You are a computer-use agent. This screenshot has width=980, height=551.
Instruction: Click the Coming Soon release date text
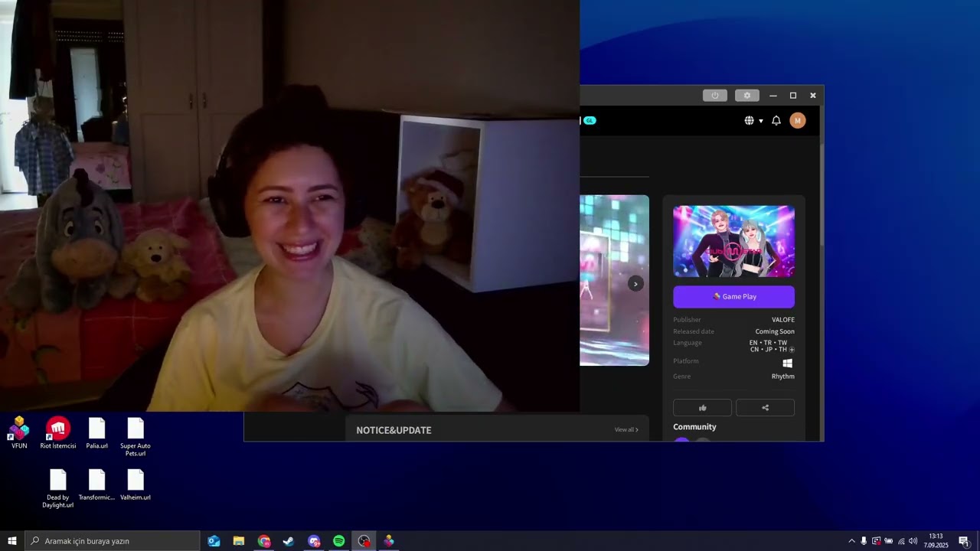pyautogui.click(x=775, y=331)
